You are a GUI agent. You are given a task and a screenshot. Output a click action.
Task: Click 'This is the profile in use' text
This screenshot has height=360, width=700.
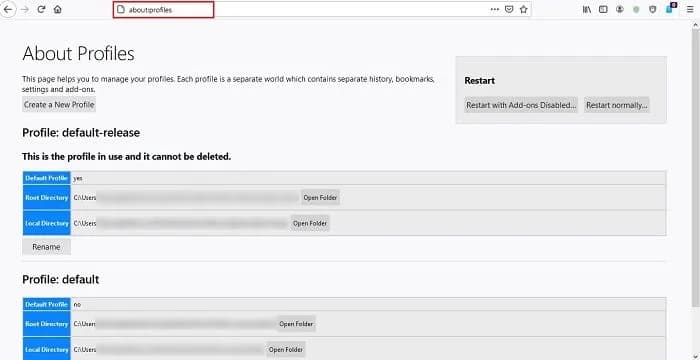(126, 157)
